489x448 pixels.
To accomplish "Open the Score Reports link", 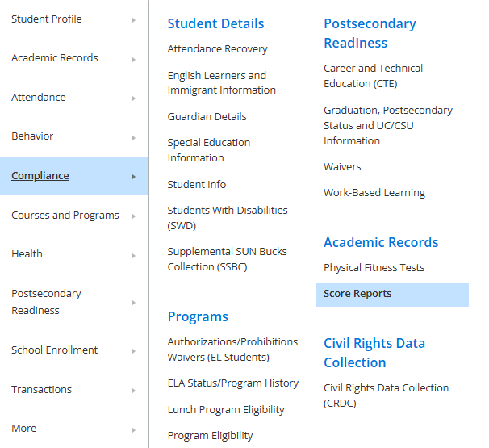I will click(x=357, y=294).
